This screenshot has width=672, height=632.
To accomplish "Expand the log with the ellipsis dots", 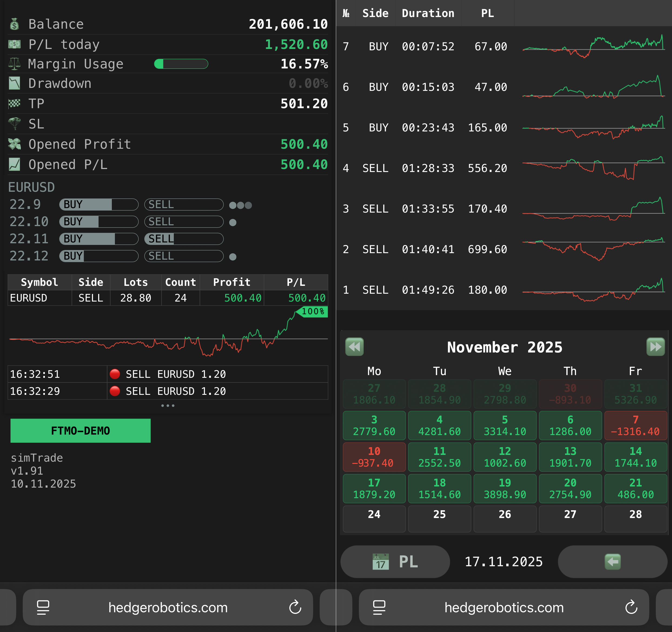I will click(x=168, y=405).
